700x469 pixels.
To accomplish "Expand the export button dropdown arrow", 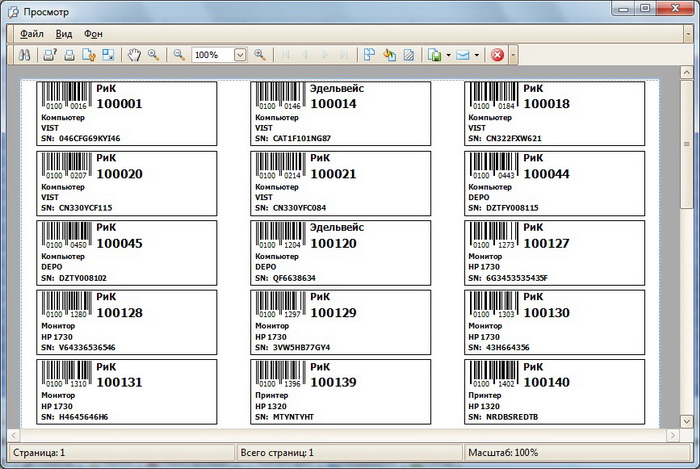I will (x=449, y=55).
